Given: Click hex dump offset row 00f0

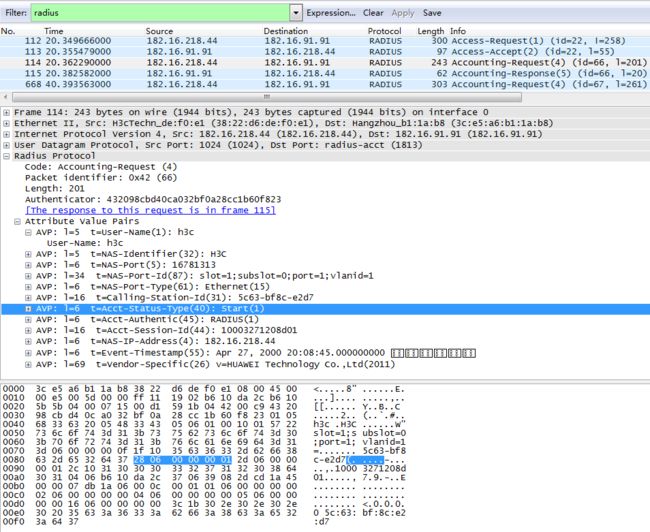Looking at the screenshot, I should (13, 522).
